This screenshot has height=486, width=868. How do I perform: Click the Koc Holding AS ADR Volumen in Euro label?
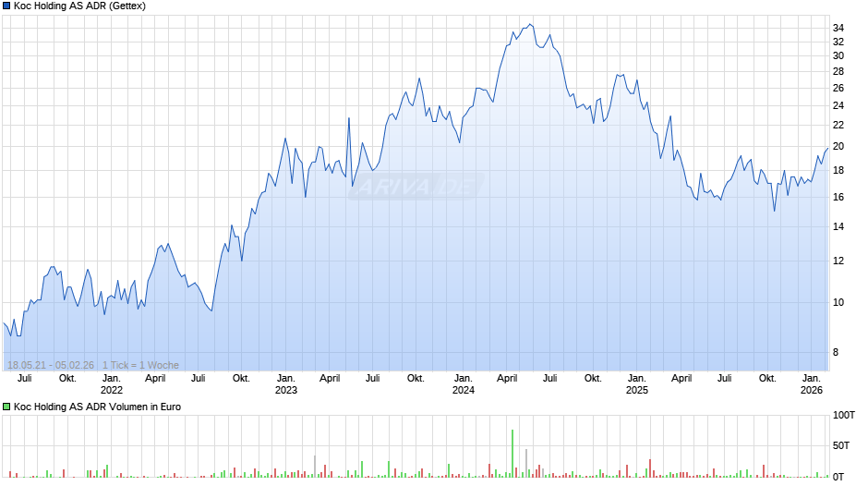point(98,407)
